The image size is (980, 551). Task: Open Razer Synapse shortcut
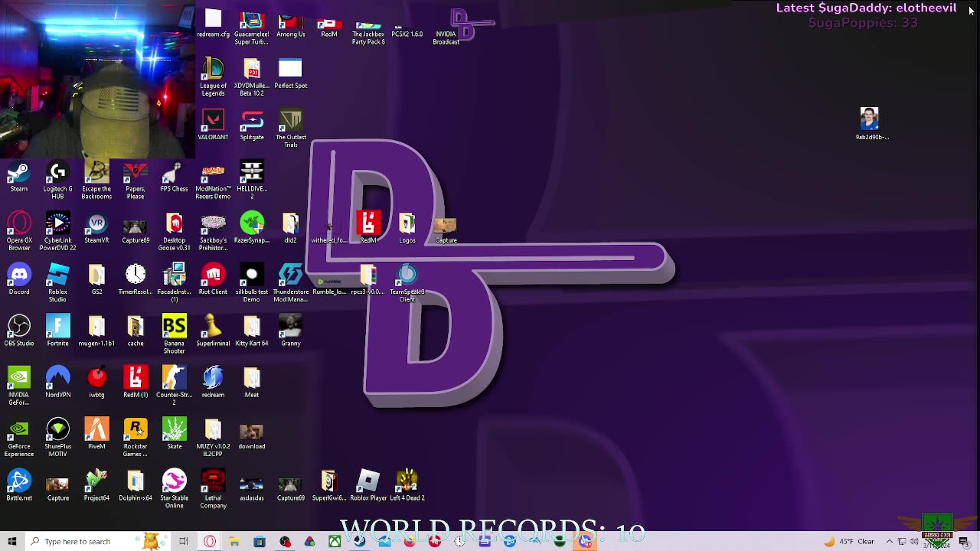click(x=252, y=229)
